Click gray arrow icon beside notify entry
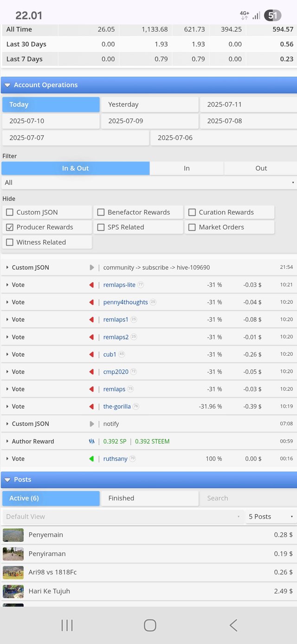 point(91,424)
